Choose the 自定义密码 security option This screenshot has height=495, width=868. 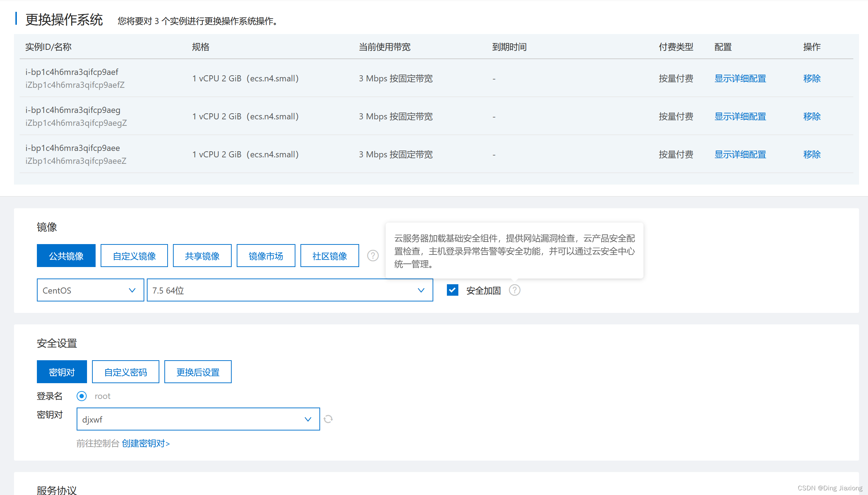(x=126, y=372)
